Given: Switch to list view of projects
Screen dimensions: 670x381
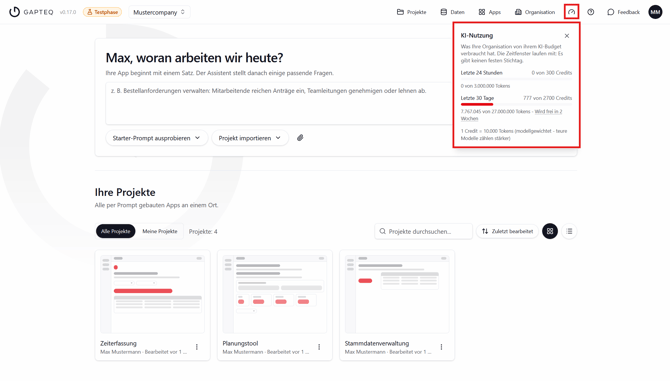Looking at the screenshot, I should pyautogui.click(x=569, y=231).
